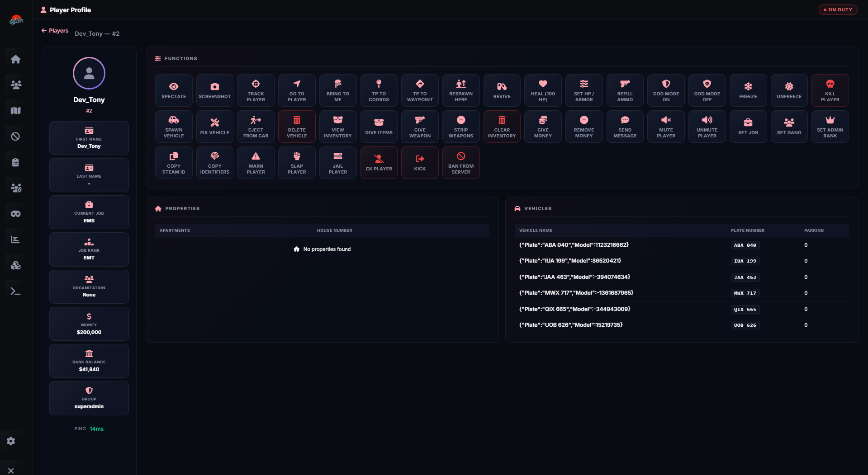Image resolution: width=868 pixels, height=475 pixels.
Task: Copy the player's Steam ID
Action: click(x=174, y=163)
